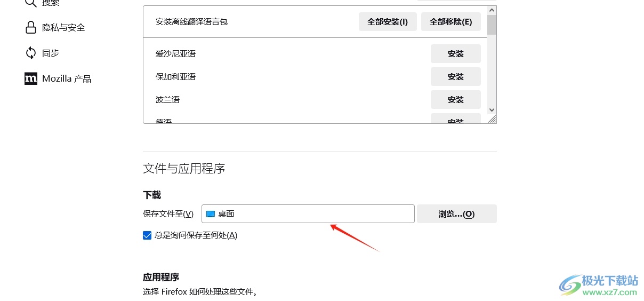Install the 爱沙尼亚语 language pack
Screen dimensions: 644x301
pyautogui.click(x=455, y=54)
